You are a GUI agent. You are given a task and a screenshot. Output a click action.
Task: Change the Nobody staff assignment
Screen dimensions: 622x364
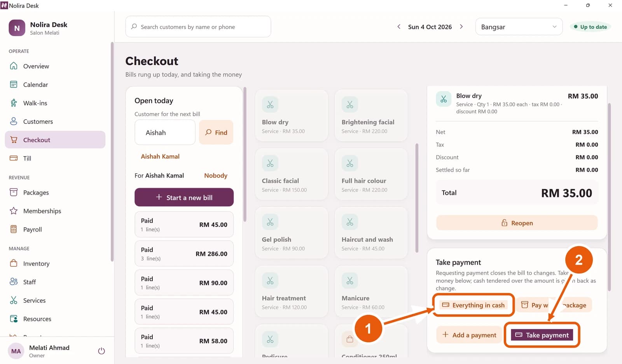click(x=216, y=176)
